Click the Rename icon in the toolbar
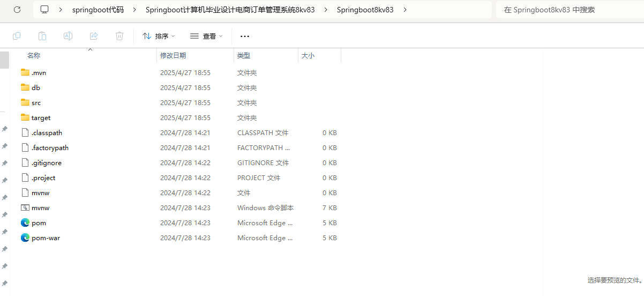This screenshot has width=644, height=296. click(x=68, y=36)
